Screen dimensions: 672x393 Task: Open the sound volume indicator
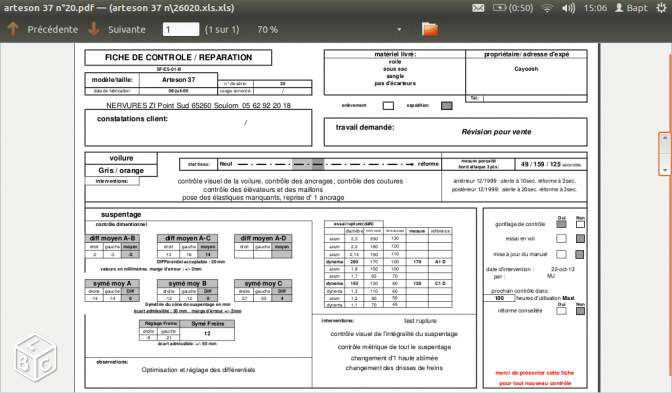pyautogui.click(x=568, y=8)
